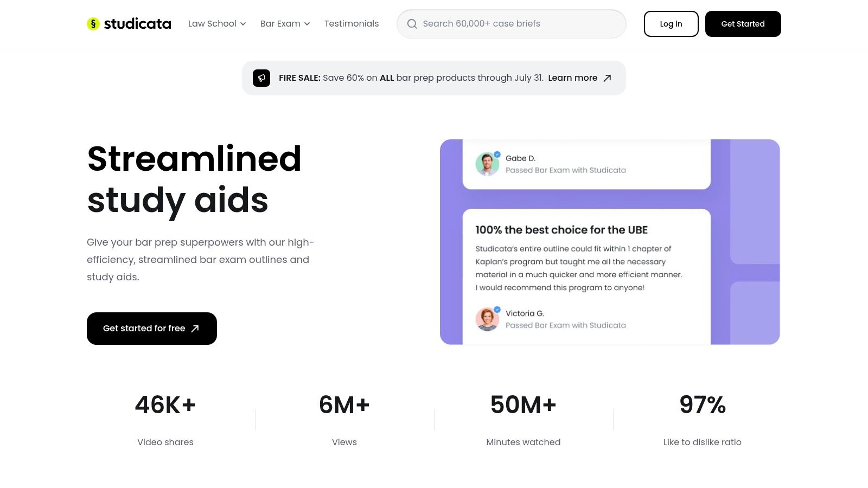This screenshot has height=488, width=868.
Task: Click the search magnifier icon
Action: [x=412, y=24]
